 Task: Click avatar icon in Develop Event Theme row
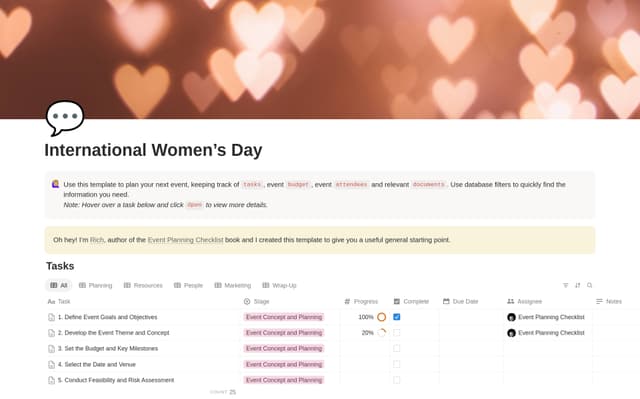tap(511, 333)
